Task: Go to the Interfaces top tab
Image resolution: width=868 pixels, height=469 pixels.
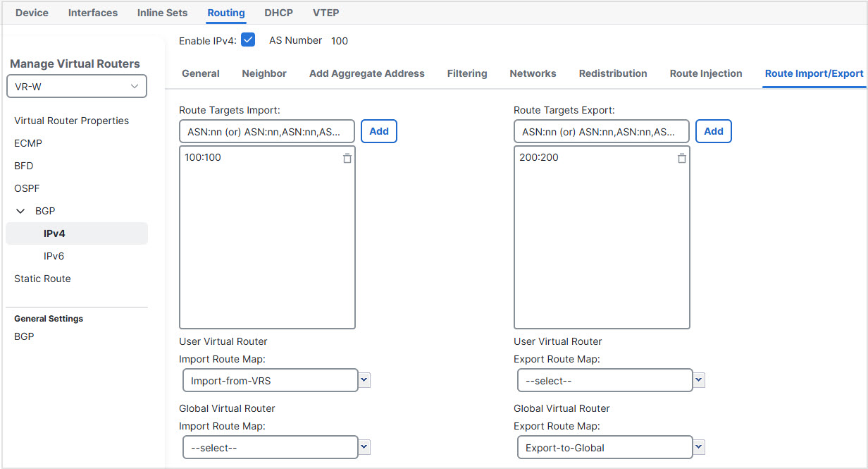Action: click(x=93, y=13)
